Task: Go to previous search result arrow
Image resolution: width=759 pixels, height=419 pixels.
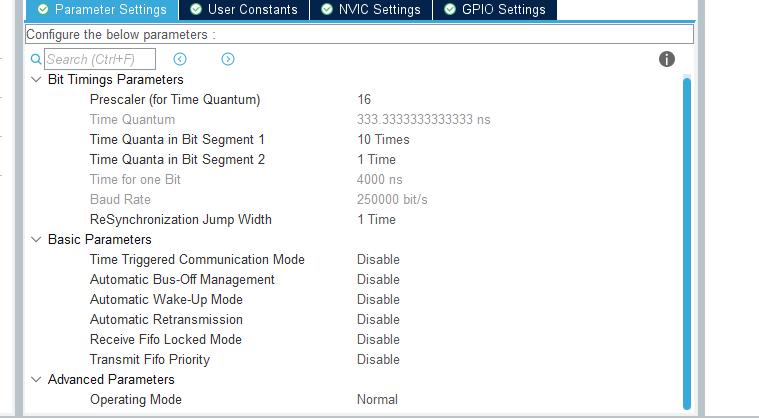Action: point(180,60)
